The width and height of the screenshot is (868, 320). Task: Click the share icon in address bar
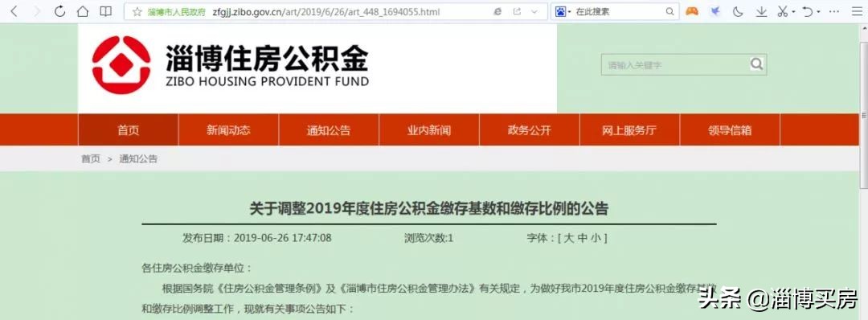[x=517, y=11]
